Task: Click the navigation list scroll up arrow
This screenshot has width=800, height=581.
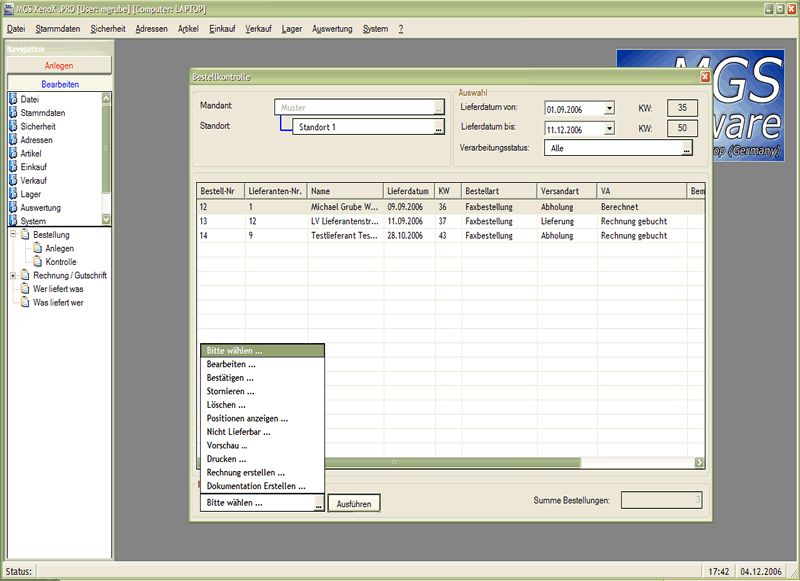Action: pos(106,98)
